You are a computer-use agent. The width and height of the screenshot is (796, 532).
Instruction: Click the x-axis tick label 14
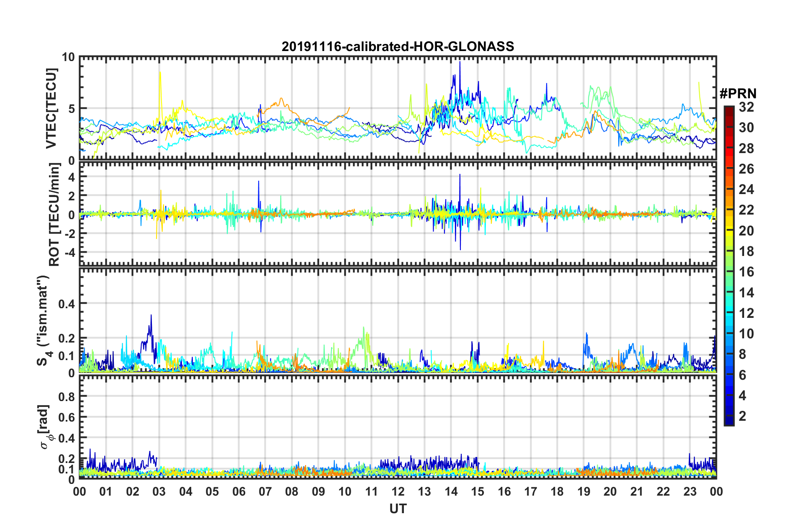tap(451, 491)
